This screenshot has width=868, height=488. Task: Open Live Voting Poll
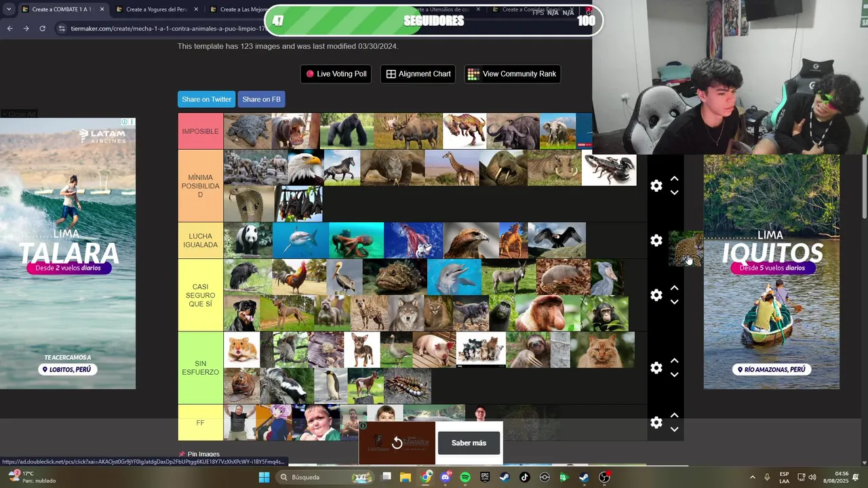tap(336, 74)
